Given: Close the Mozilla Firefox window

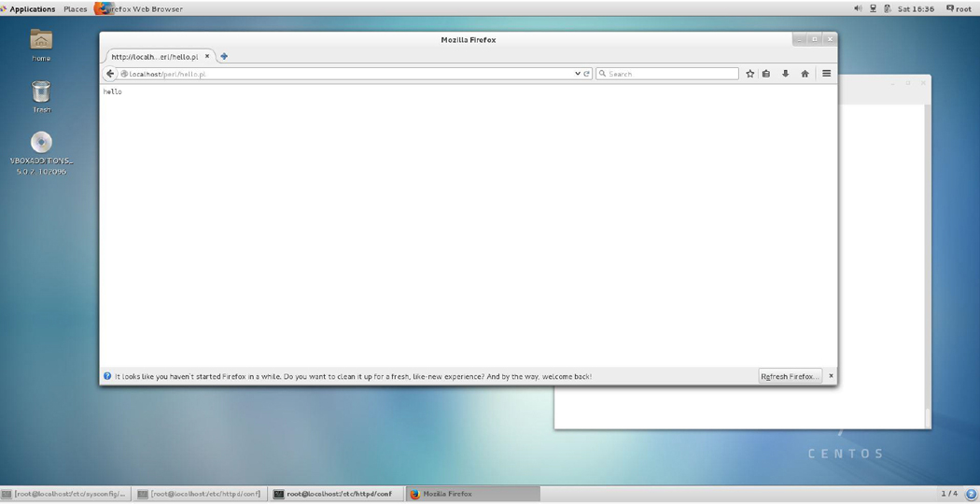Looking at the screenshot, I should coord(830,39).
